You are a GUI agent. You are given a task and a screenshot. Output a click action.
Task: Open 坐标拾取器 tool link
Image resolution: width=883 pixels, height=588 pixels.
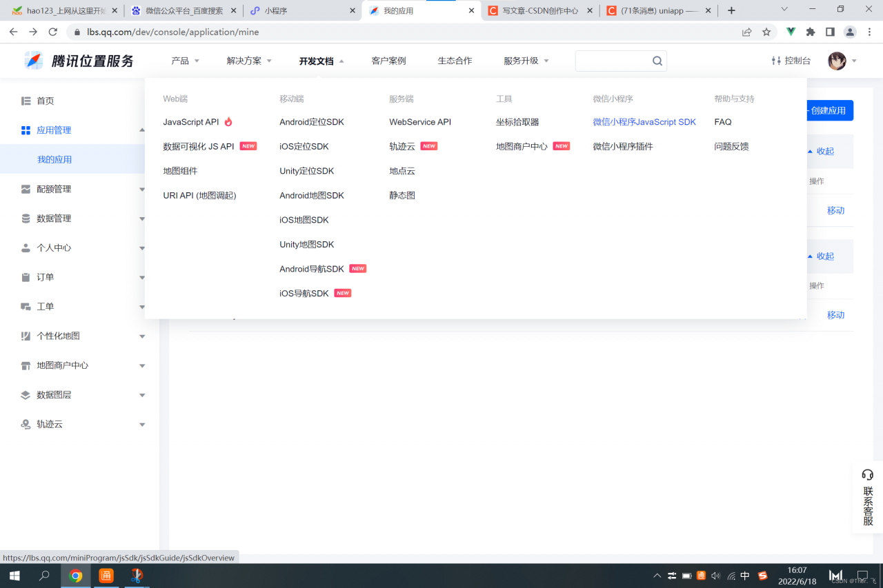click(517, 122)
